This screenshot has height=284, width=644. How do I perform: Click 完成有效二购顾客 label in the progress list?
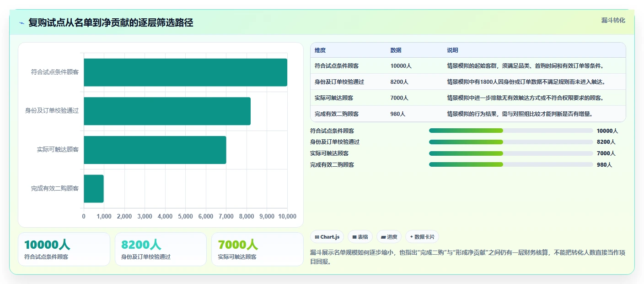click(332, 165)
